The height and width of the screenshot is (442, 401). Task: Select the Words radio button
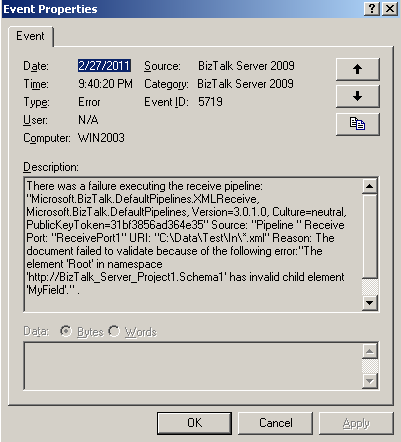click(x=114, y=331)
